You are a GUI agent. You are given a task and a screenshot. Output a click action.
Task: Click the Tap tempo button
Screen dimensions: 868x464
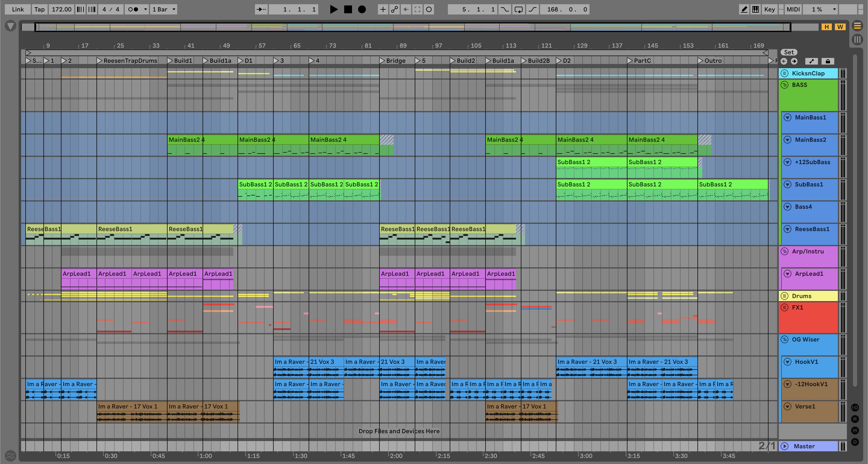tap(39, 9)
